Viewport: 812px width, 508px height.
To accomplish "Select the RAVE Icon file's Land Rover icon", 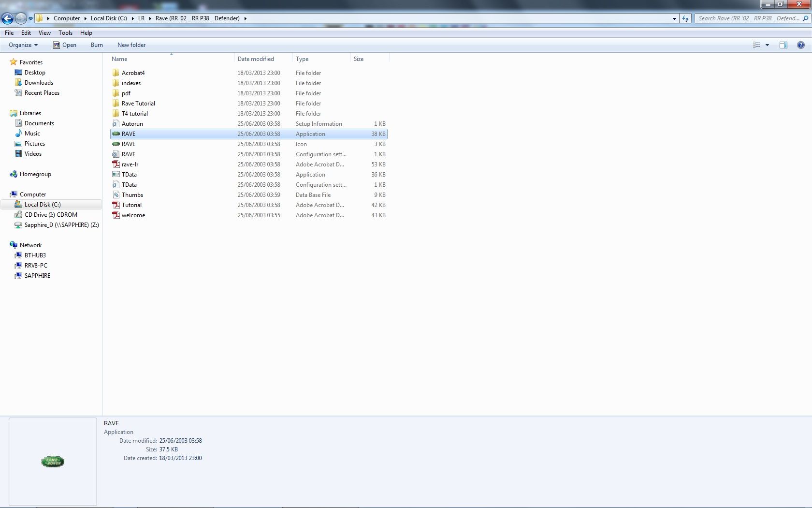I will coord(116,144).
